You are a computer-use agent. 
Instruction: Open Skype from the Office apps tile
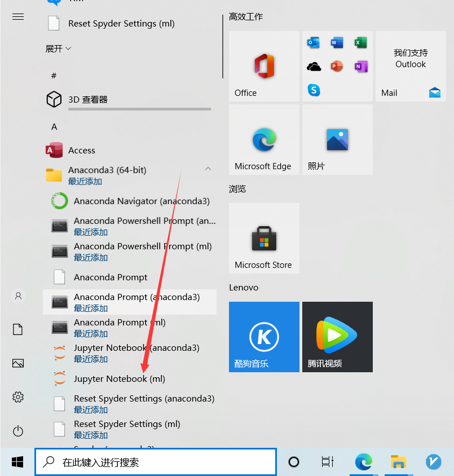click(x=314, y=90)
